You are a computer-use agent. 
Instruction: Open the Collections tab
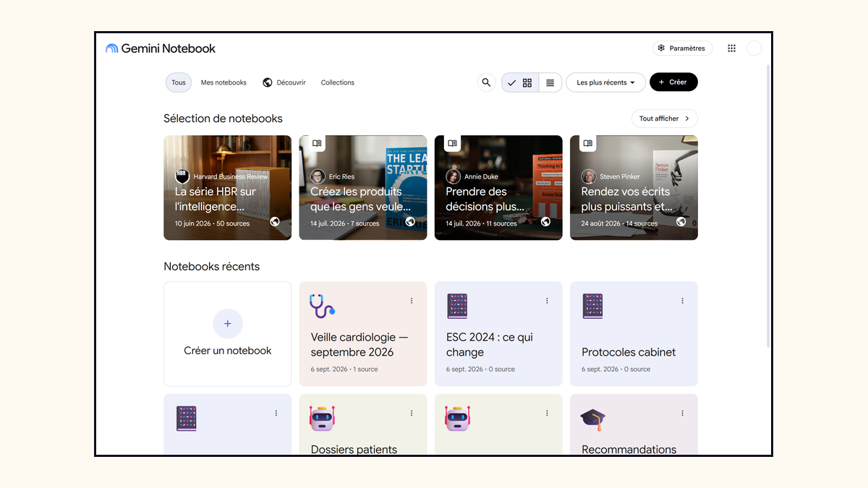pos(338,82)
